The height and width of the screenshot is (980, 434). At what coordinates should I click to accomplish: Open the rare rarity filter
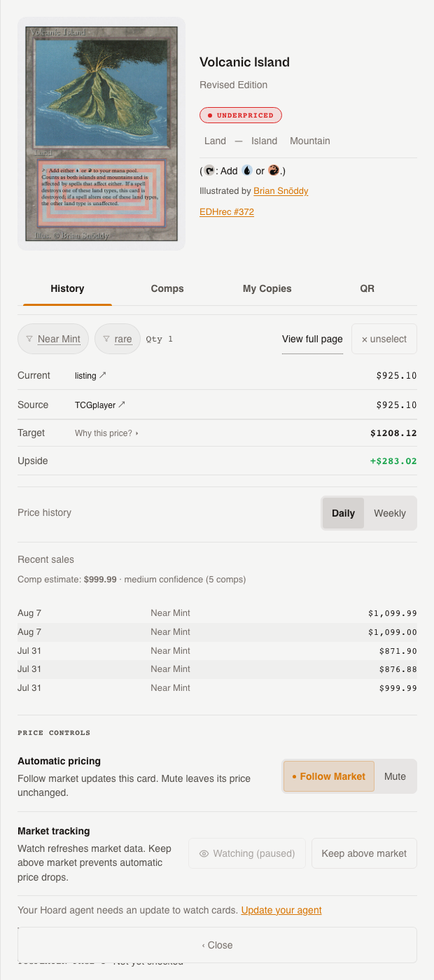[118, 339]
